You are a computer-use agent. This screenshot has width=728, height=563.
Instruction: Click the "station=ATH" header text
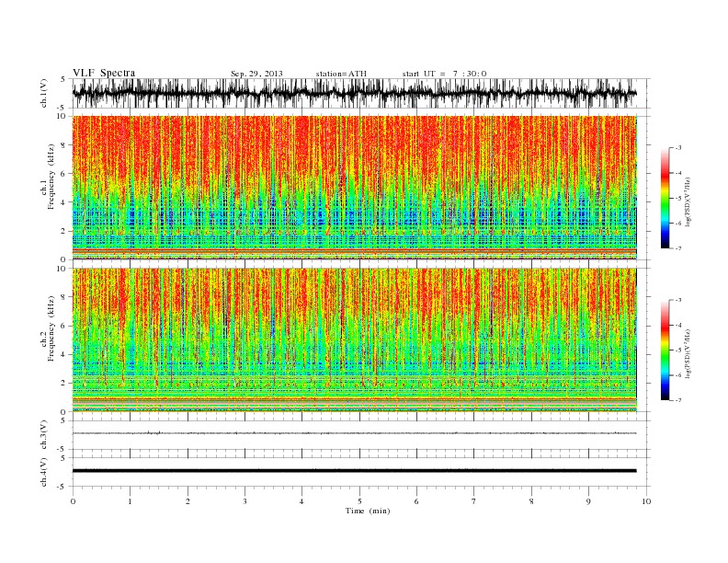[341, 74]
